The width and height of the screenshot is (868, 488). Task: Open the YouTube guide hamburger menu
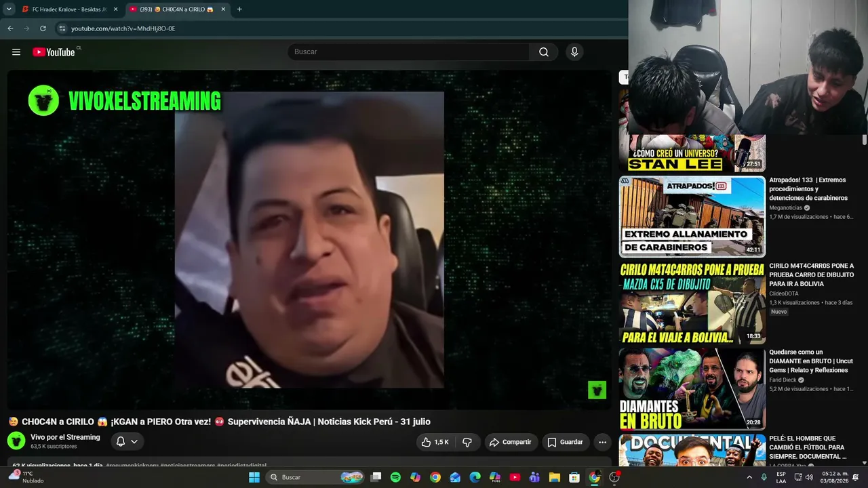pyautogui.click(x=16, y=52)
